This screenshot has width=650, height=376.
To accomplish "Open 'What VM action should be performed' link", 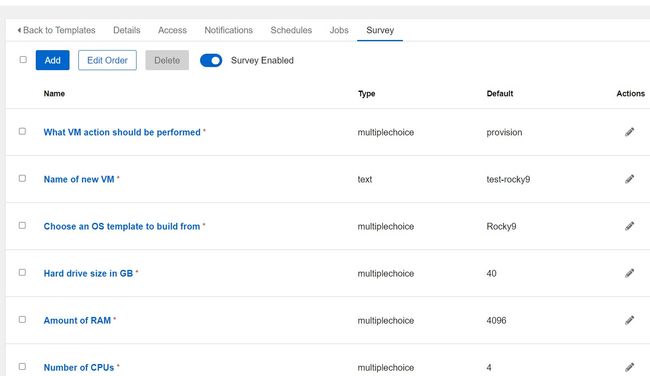I will tap(122, 132).
